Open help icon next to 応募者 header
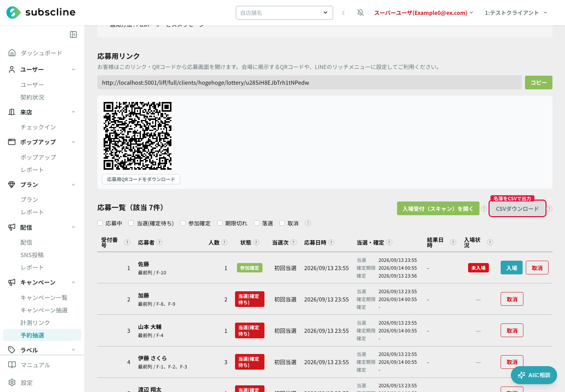Screen dimensions: 565x392 (x=159, y=242)
